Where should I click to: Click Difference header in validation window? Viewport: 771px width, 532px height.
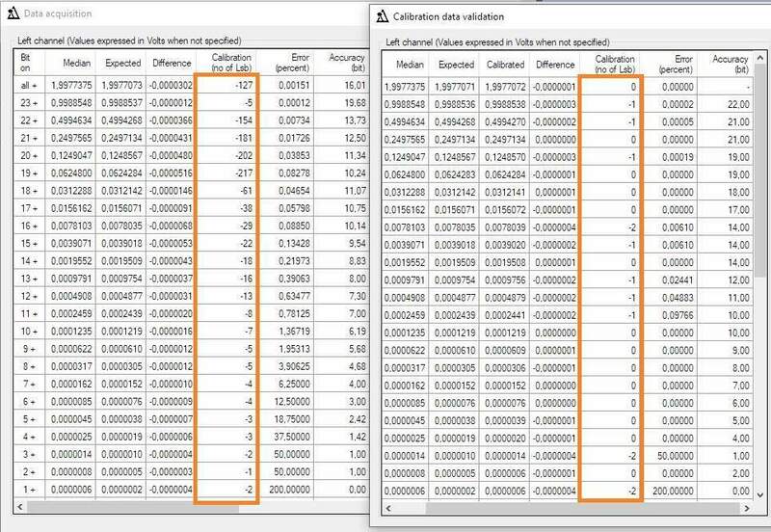coord(553,65)
